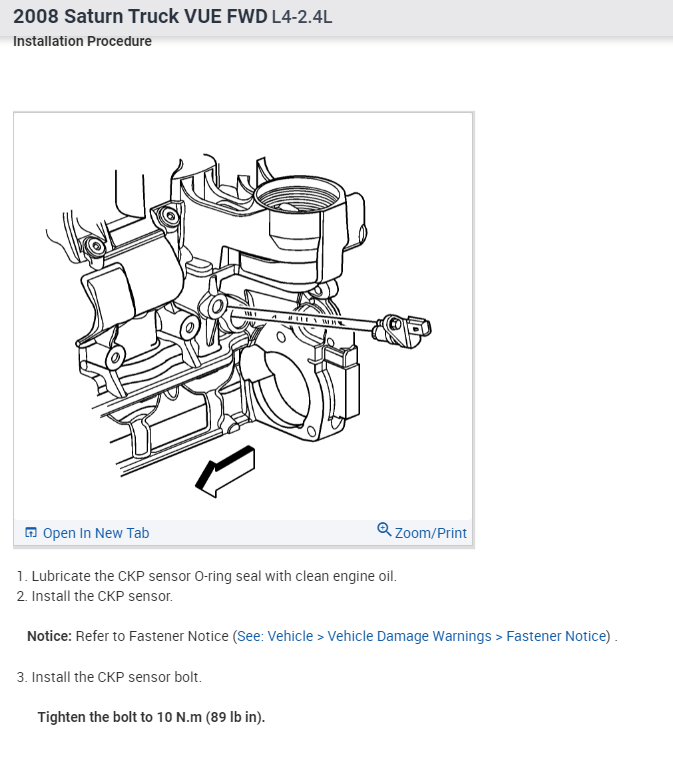Click the Installation Procedure heading
Viewport: 673px width, 776px height.
[82, 41]
